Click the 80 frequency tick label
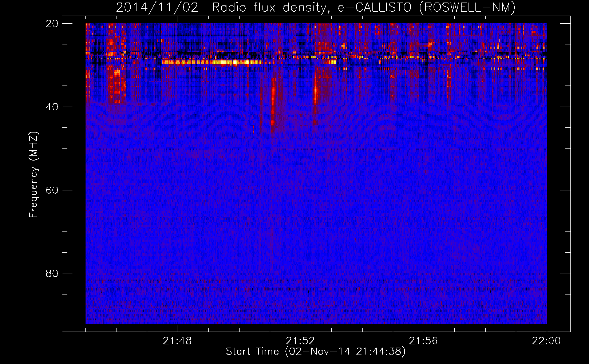The image size is (589, 364). pos(52,273)
